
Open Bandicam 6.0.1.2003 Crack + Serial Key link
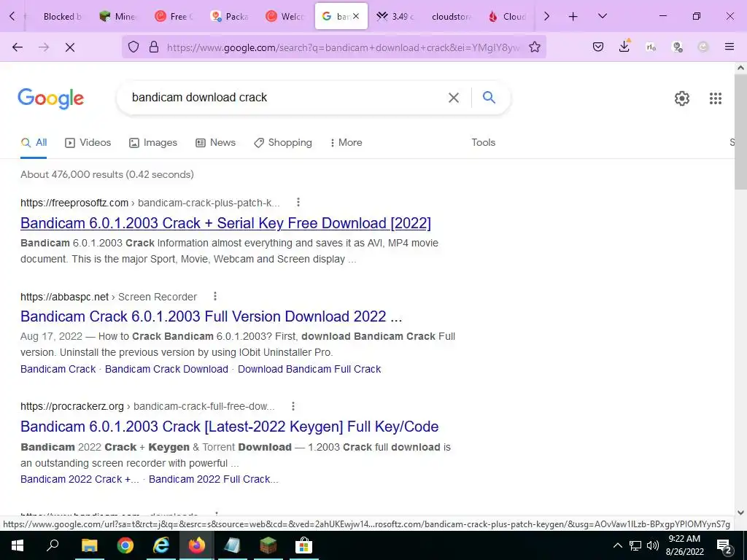pos(225,223)
